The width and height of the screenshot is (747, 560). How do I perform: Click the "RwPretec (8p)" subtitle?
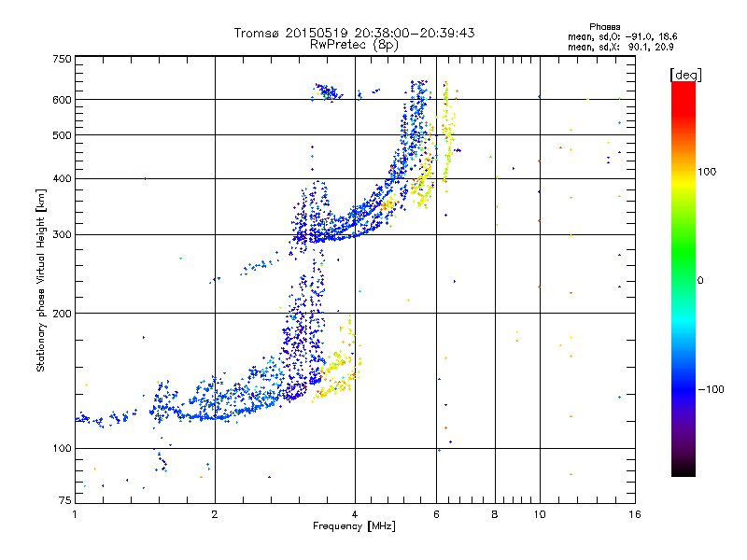pos(354,45)
